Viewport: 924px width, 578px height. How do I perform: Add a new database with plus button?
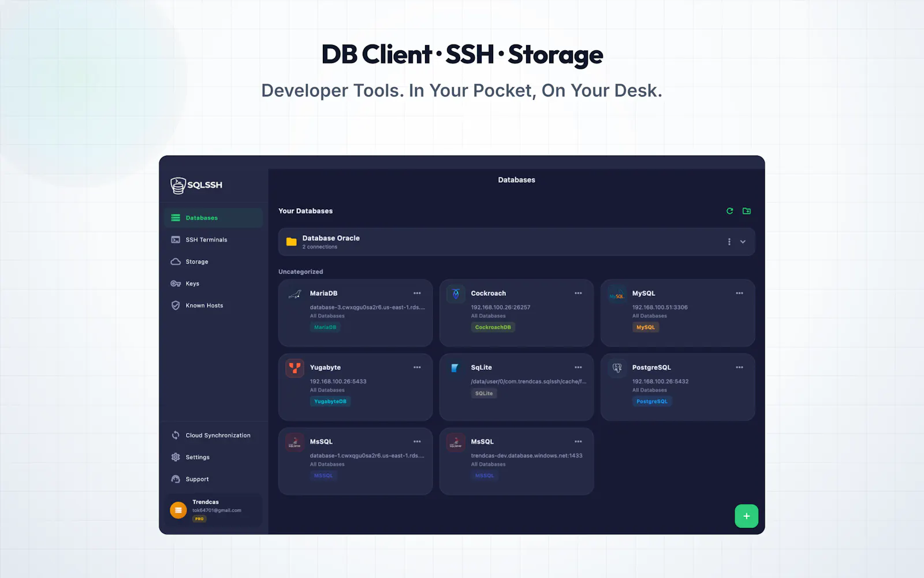coord(746,516)
